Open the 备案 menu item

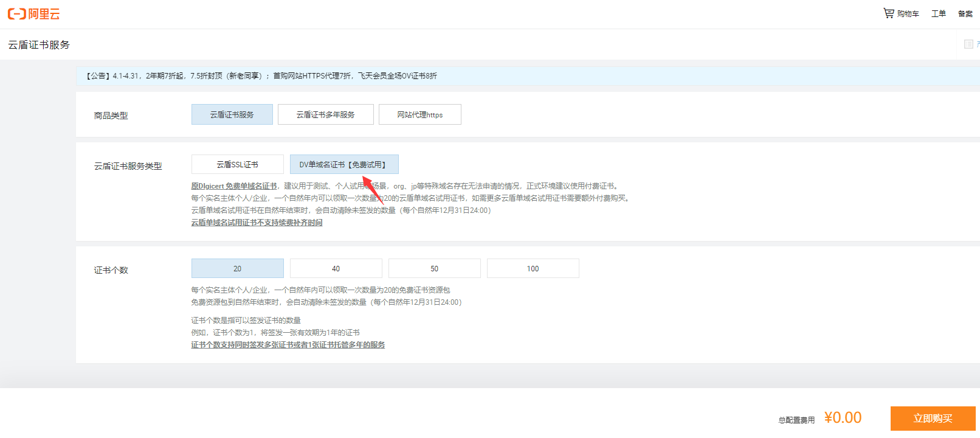(x=965, y=13)
